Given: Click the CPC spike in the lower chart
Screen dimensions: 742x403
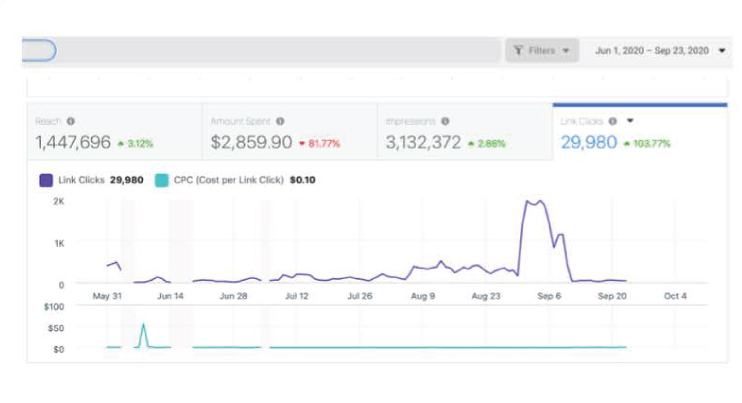Looking at the screenshot, I should point(143,326).
